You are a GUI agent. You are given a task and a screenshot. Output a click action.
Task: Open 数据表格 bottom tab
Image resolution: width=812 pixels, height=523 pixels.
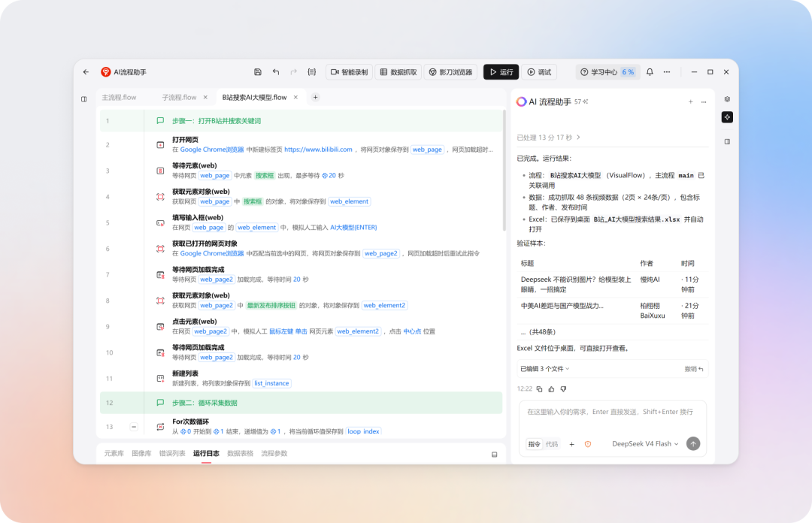(241, 453)
